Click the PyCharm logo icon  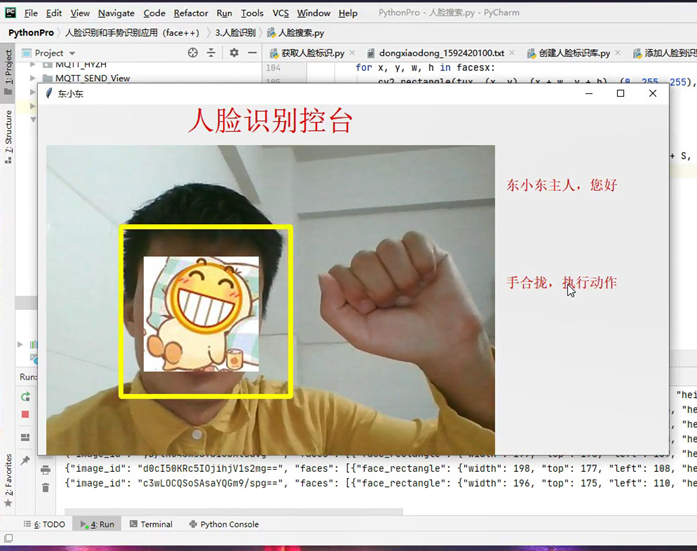tap(10, 13)
